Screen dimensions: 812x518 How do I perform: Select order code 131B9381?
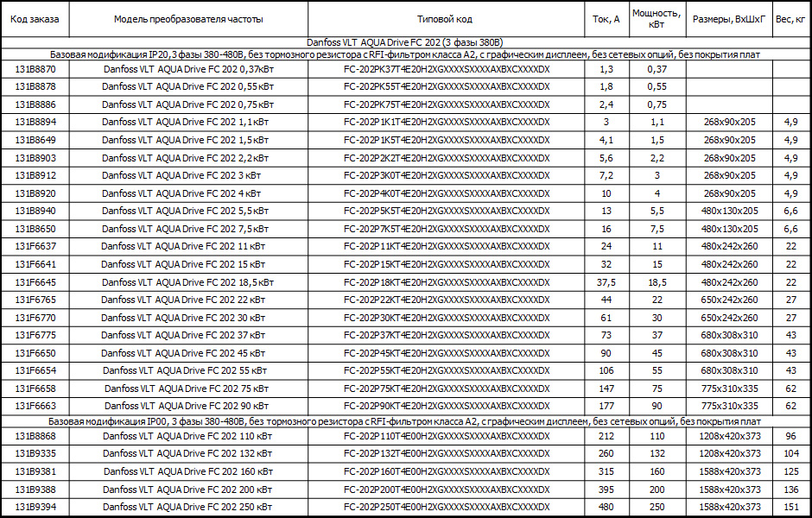(35, 471)
